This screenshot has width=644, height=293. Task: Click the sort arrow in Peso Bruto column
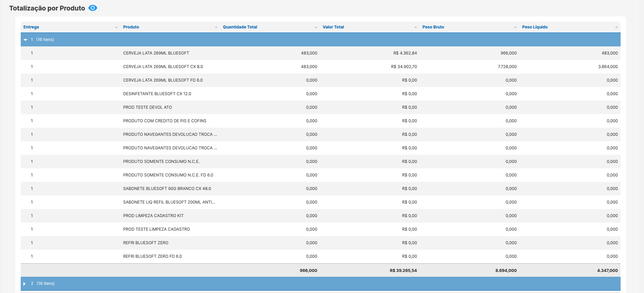point(515,27)
